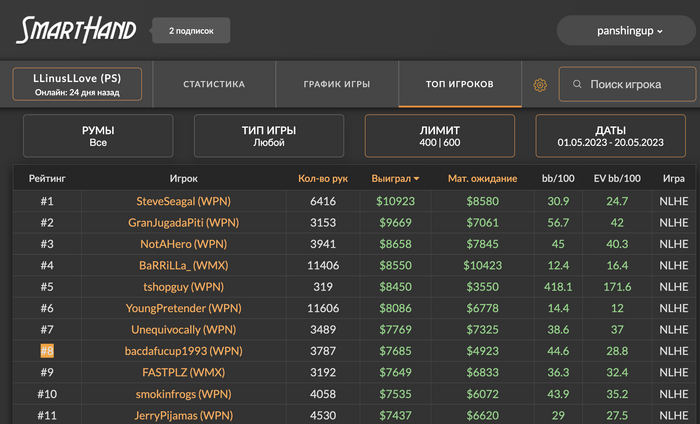Open player JerryPijamas (WPN)
The height and width of the screenshot is (424, 700).
(x=183, y=416)
